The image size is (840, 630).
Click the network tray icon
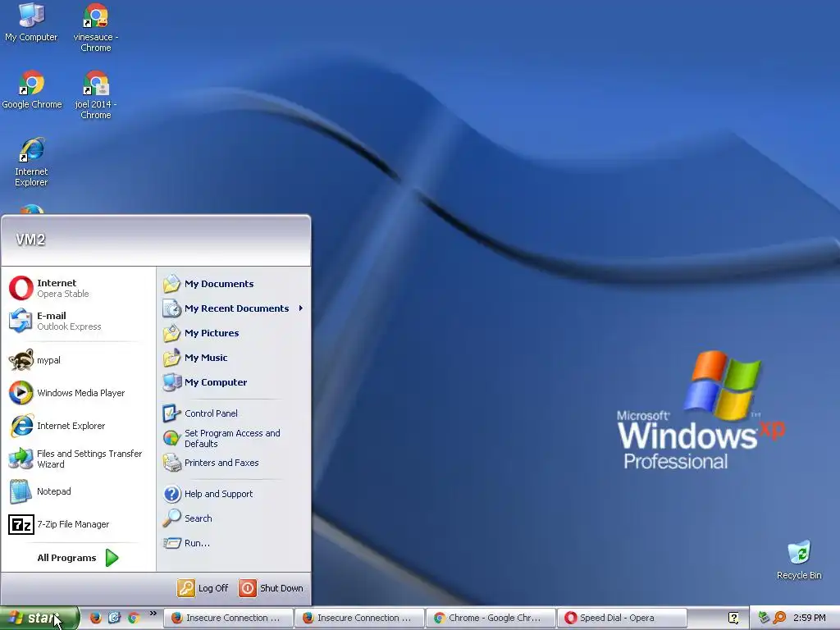[764, 618]
